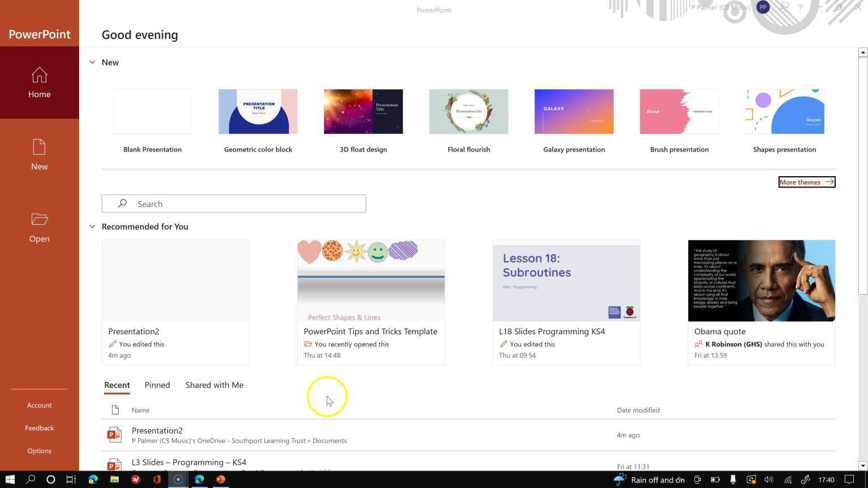This screenshot has width=868, height=488.
Task: Click the scrollbar down arrow
Action: click(x=862, y=466)
